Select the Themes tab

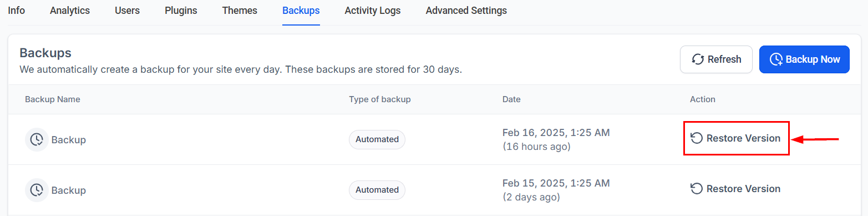(x=240, y=11)
